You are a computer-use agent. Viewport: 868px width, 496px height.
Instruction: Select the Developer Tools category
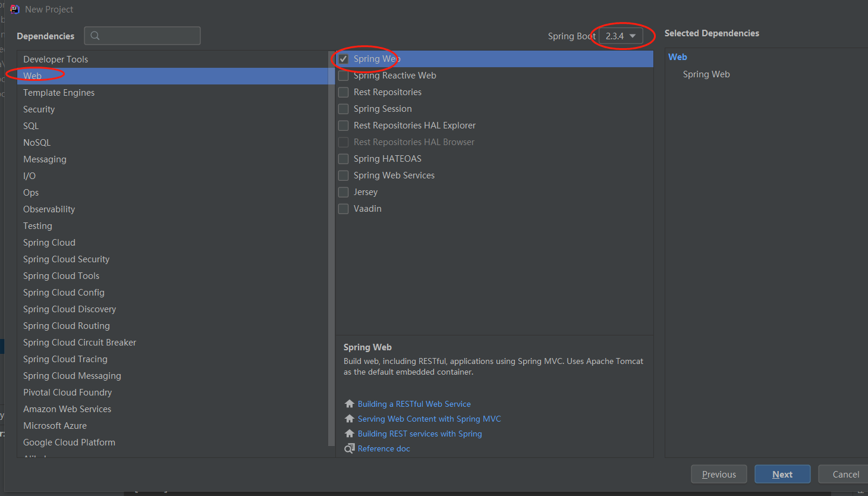172,59
